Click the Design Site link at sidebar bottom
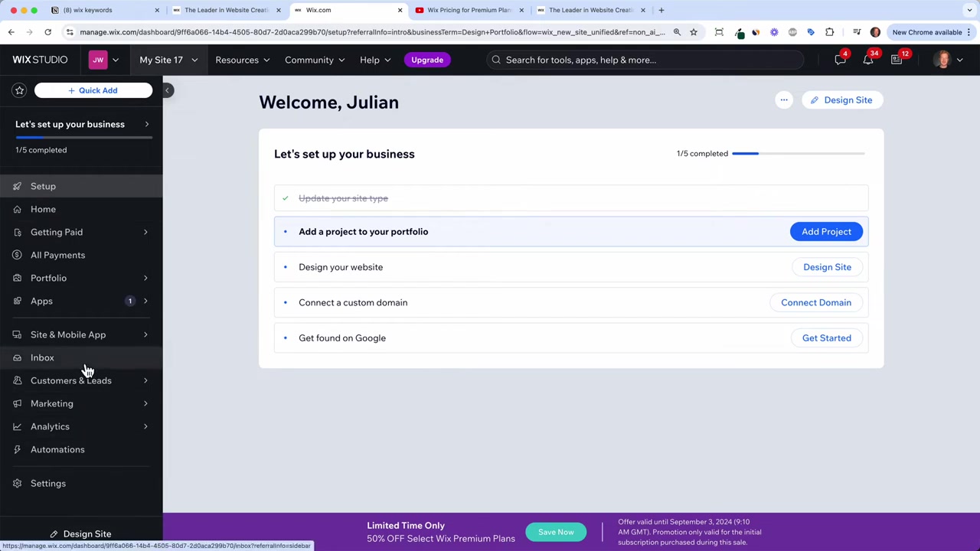980x551 pixels. 81,533
